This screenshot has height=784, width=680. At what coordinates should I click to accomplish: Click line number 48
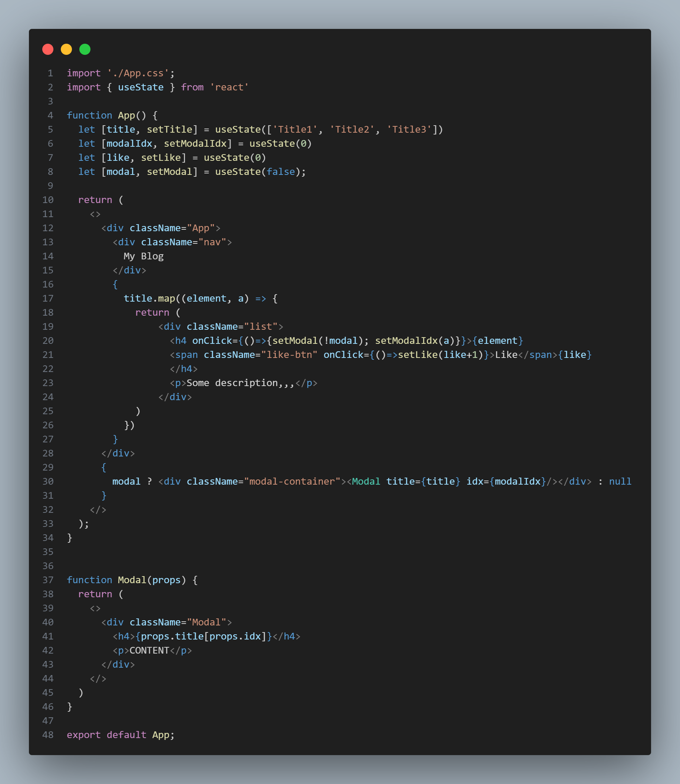(48, 735)
